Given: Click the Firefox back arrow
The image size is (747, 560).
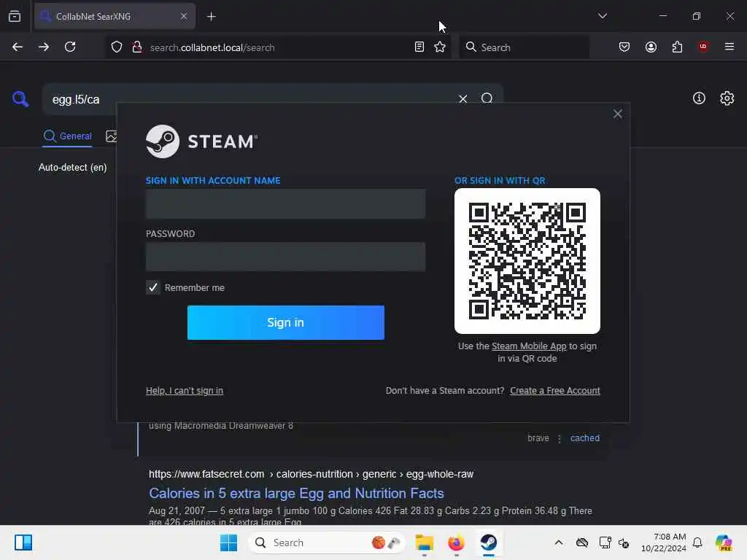Looking at the screenshot, I should coord(18,47).
